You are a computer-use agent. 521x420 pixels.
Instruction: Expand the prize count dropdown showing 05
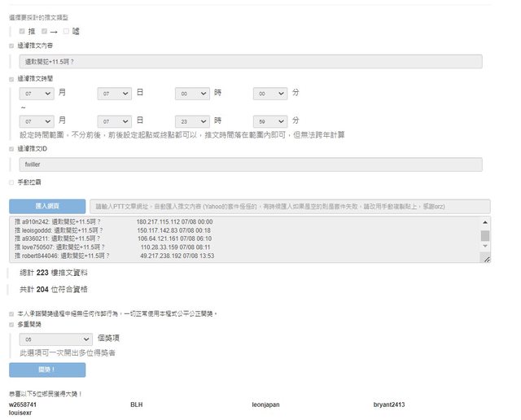click(62, 339)
